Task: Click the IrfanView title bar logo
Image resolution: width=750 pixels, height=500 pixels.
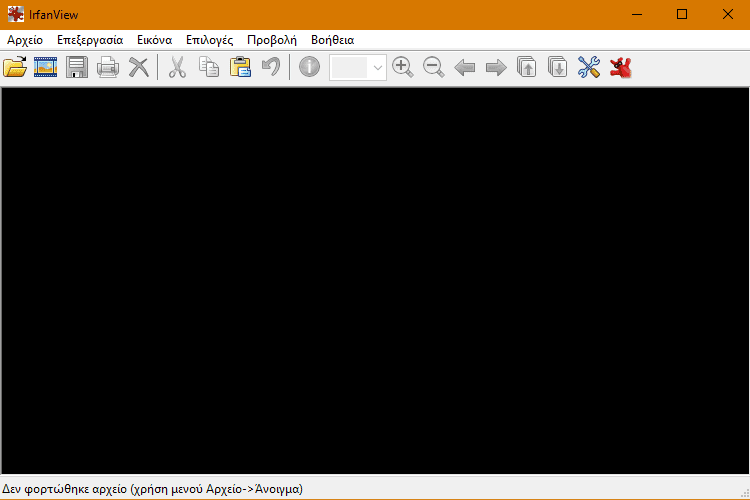Action: (x=16, y=14)
